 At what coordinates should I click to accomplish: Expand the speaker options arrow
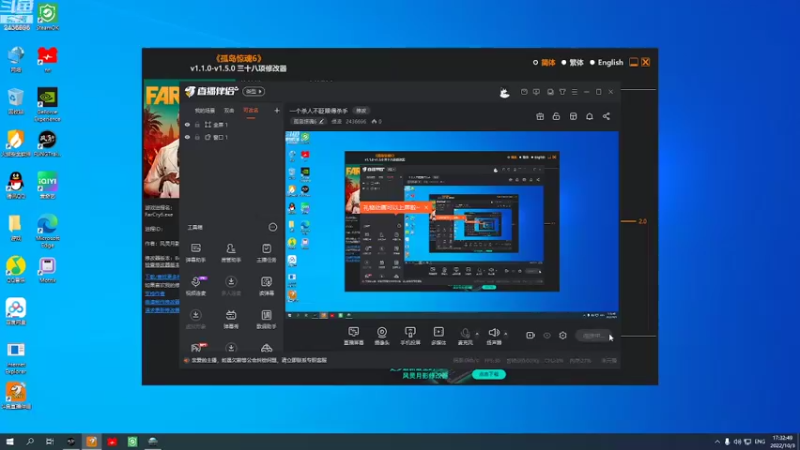click(506, 334)
